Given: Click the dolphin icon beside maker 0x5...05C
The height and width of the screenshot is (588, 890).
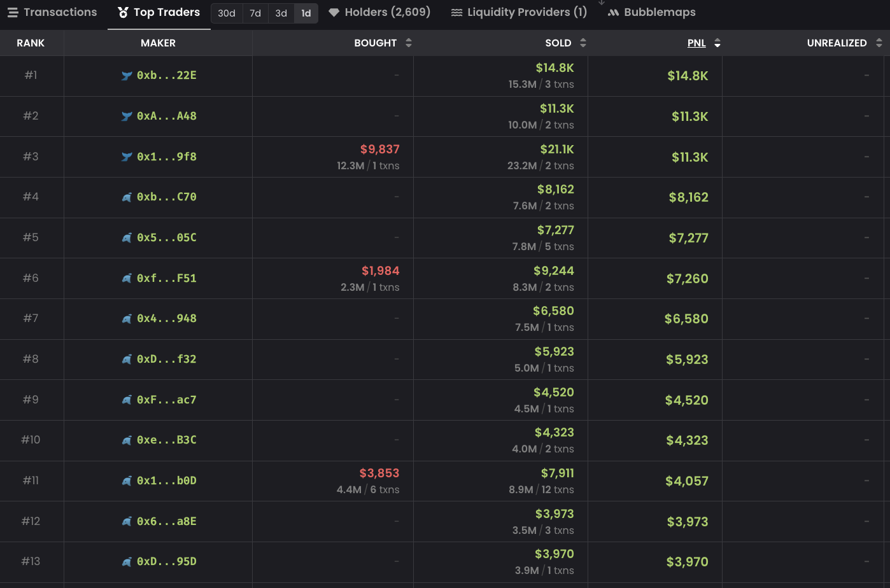Looking at the screenshot, I should pos(127,238).
